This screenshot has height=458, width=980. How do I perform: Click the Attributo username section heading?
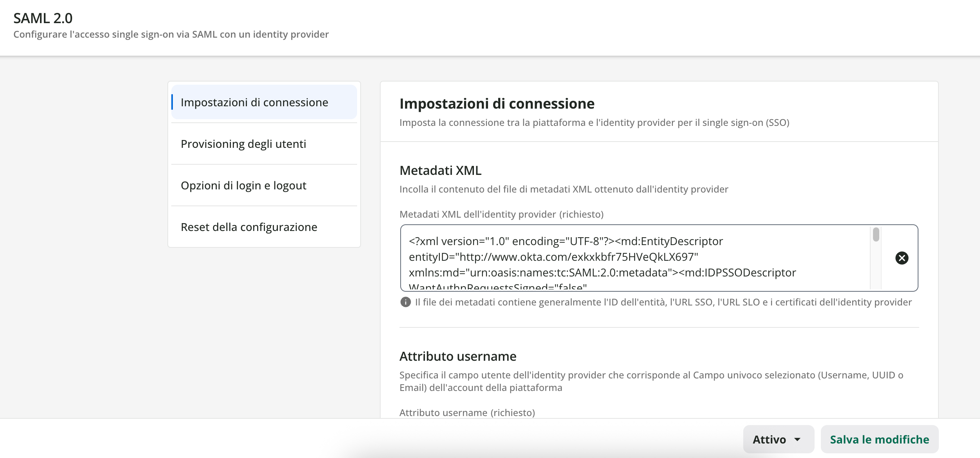pyautogui.click(x=457, y=356)
